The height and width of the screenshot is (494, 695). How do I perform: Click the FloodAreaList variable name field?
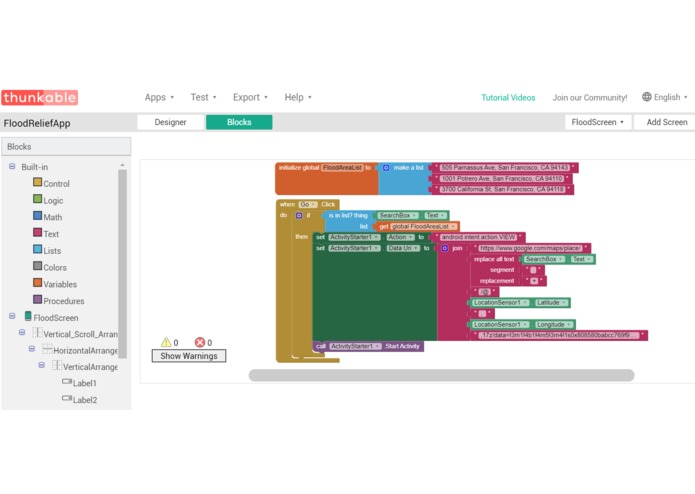click(x=342, y=167)
